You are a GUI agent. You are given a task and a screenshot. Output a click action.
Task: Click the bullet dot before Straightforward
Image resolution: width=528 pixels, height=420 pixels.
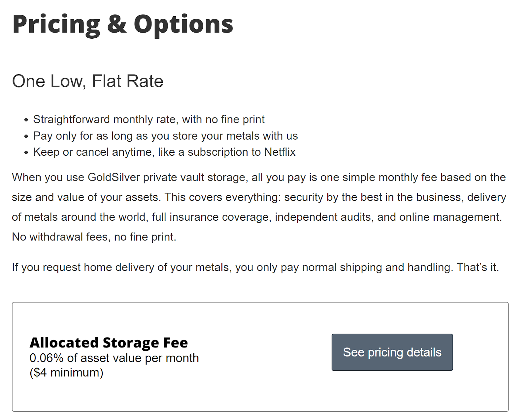26,120
